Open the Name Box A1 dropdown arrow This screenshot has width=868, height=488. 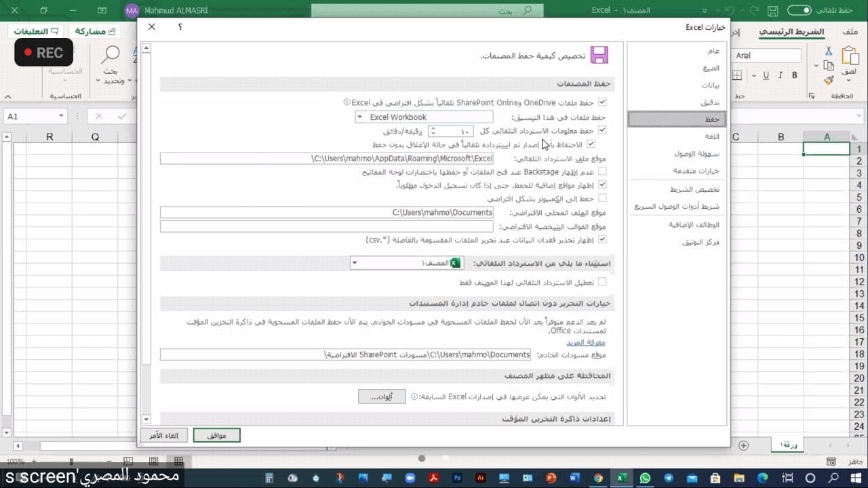61,117
